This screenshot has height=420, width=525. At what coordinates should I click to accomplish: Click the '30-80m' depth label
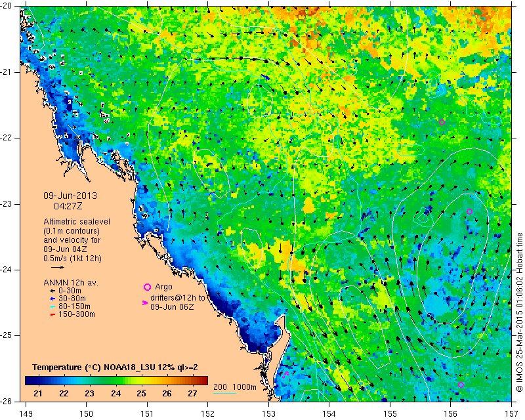[x=72, y=299]
